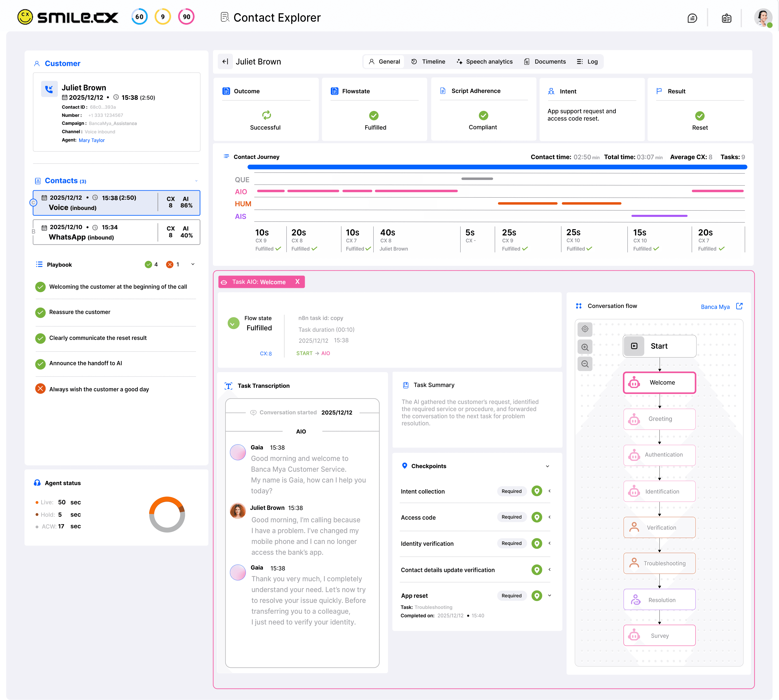Close the Task AIO: Welcome tag
Screen dimensions: 779x700
(297, 282)
